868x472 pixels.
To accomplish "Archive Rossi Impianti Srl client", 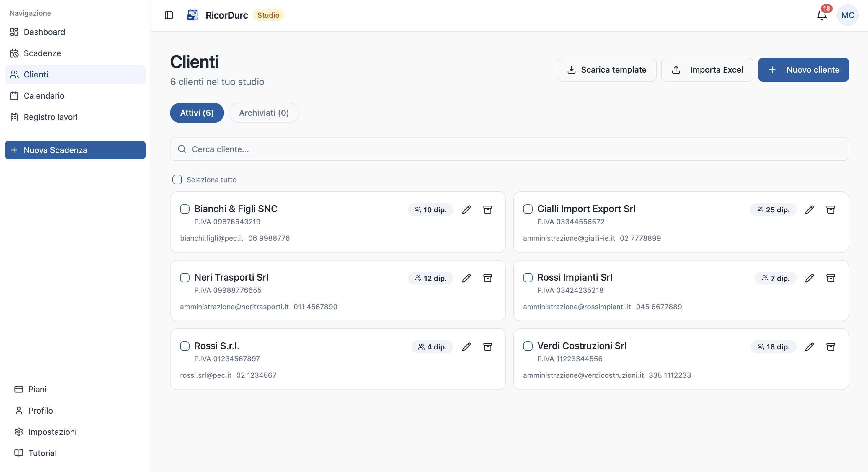I will pos(831,278).
